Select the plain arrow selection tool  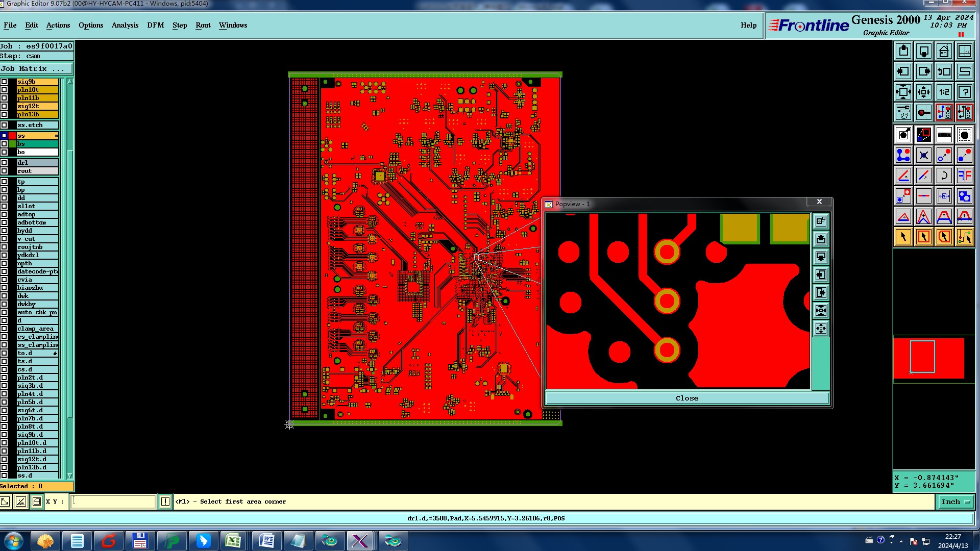point(903,237)
